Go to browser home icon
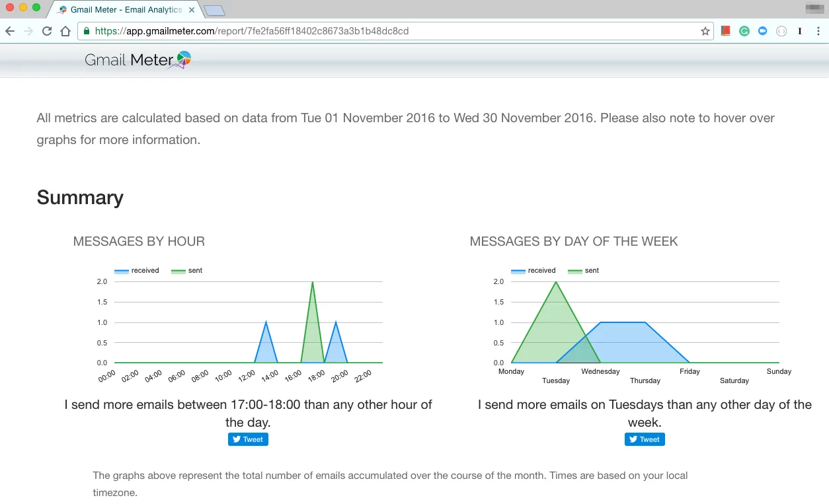Image resolution: width=829 pixels, height=504 pixels. [x=65, y=31]
